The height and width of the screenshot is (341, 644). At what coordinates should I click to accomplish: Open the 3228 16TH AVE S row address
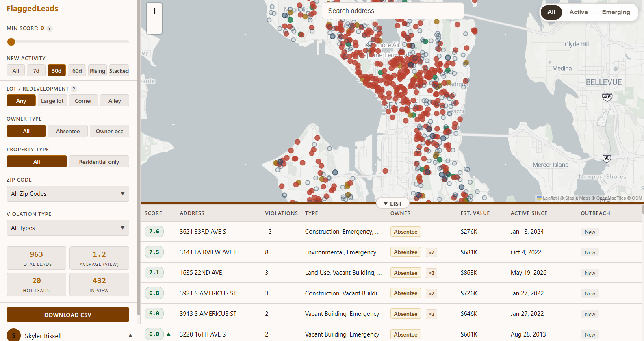pyautogui.click(x=203, y=334)
